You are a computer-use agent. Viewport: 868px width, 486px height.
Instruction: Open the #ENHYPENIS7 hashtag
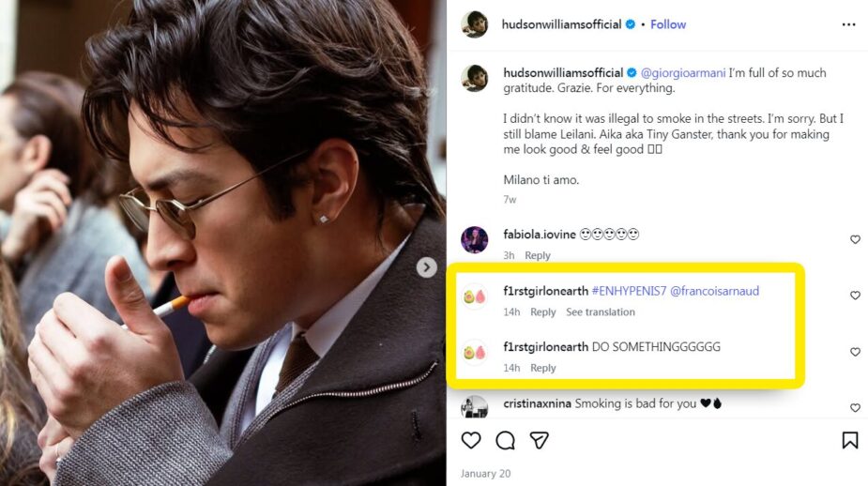tap(629, 291)
